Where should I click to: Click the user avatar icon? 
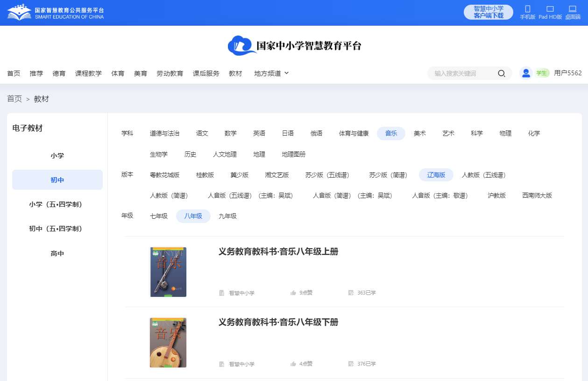(526, 73)
